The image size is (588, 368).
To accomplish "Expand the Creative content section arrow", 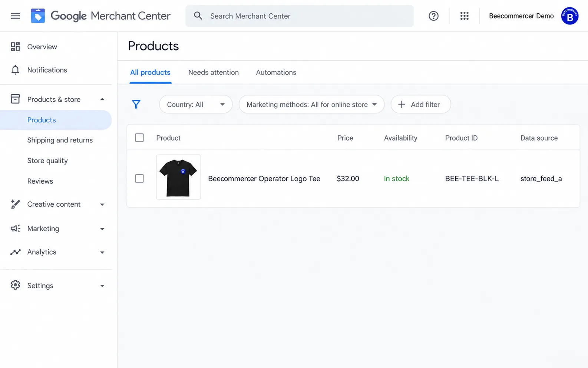I will coord(102,204).
